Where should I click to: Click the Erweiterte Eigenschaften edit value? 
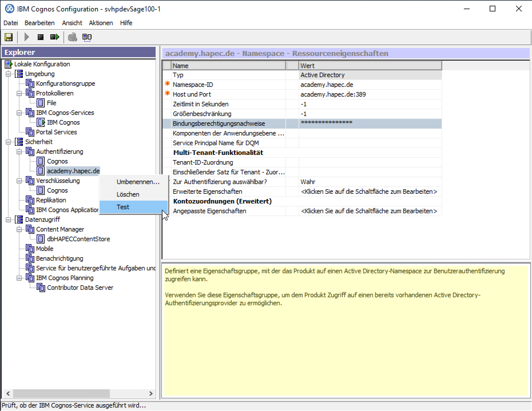coord(369,191)
